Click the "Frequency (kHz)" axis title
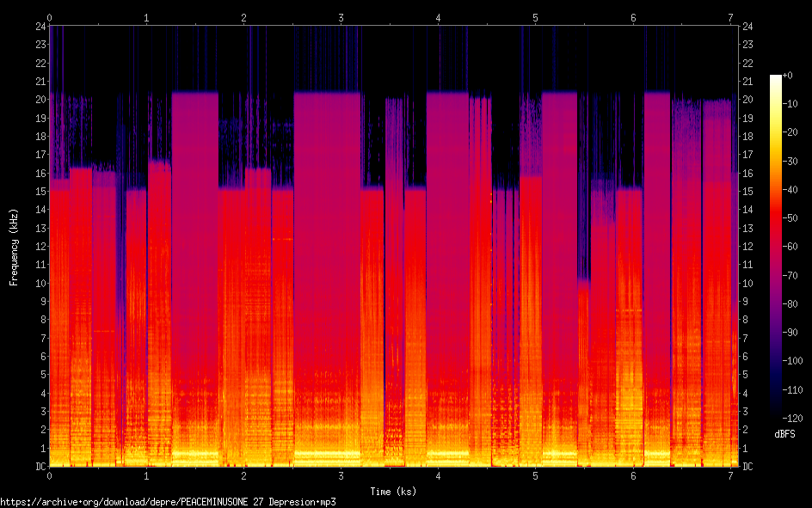812x508 pixels. [14, 248]
